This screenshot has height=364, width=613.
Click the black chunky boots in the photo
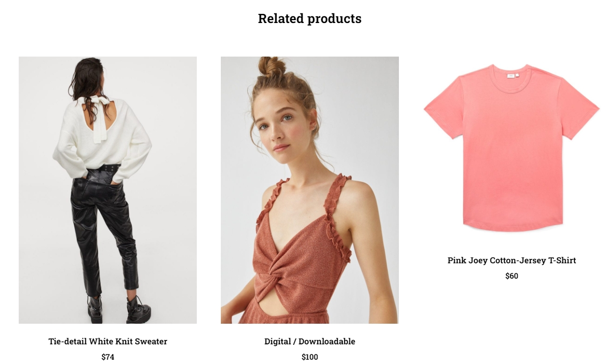[x=119, y=308]
